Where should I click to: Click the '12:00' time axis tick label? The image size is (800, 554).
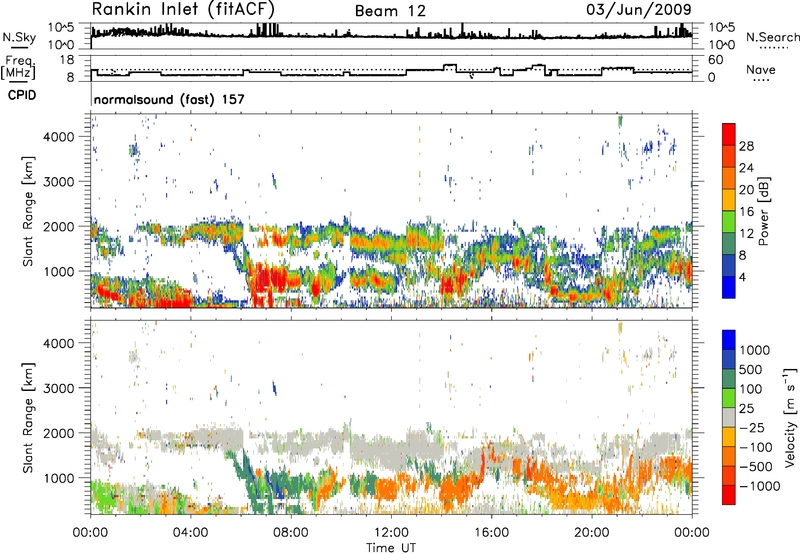(391, 533)
